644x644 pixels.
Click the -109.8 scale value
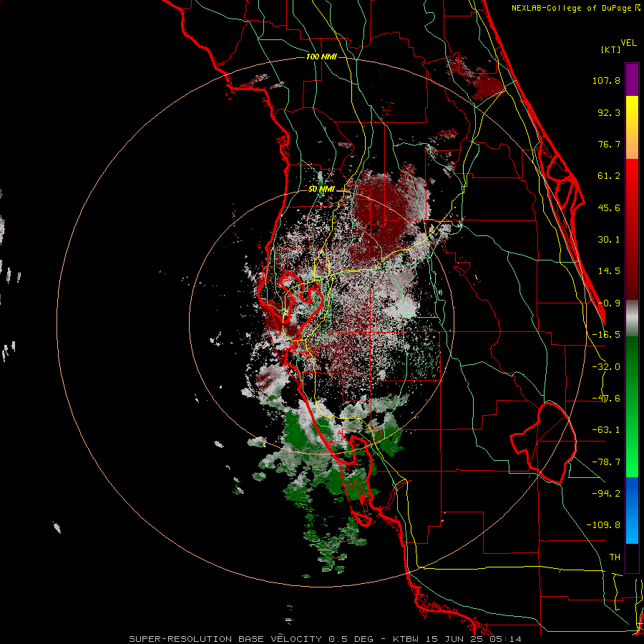[603, 525]
